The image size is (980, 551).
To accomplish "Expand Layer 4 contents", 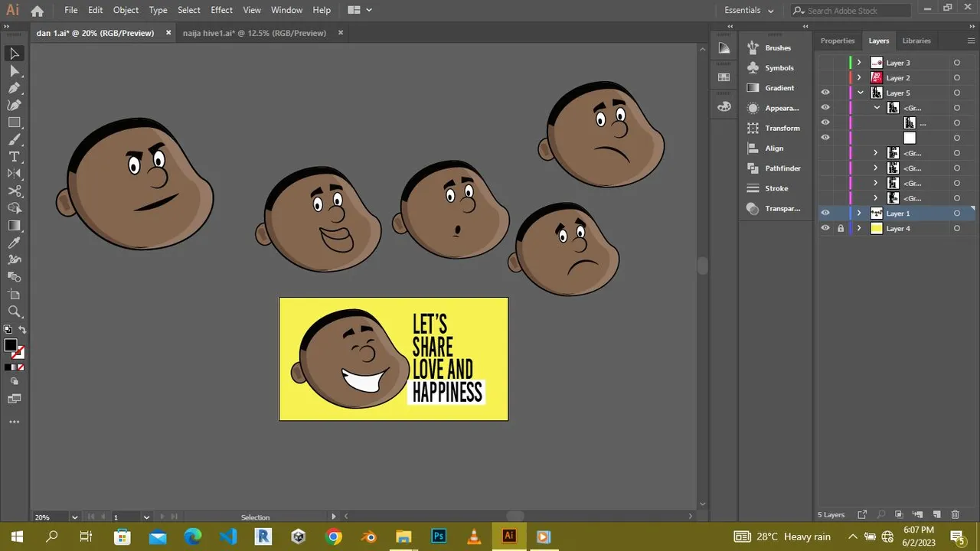I will [859, 228].
